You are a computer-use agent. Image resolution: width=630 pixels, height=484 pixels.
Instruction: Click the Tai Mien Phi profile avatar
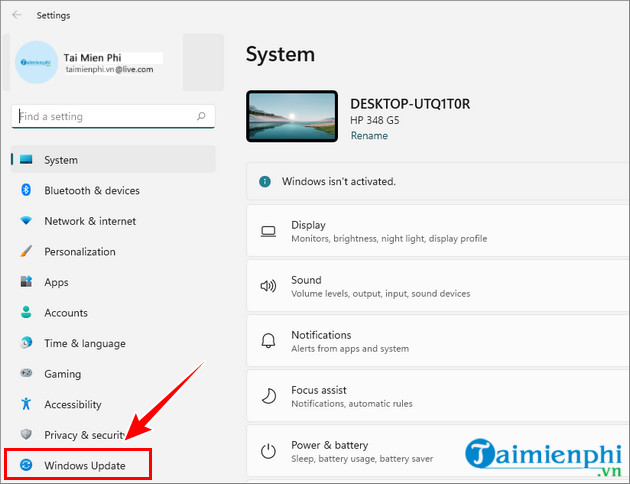36,62
